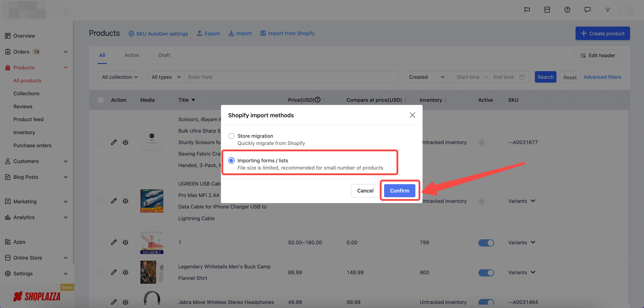644x308 pixels.
Task: Sort by Price column arrows
Action: tap(324, 100)
